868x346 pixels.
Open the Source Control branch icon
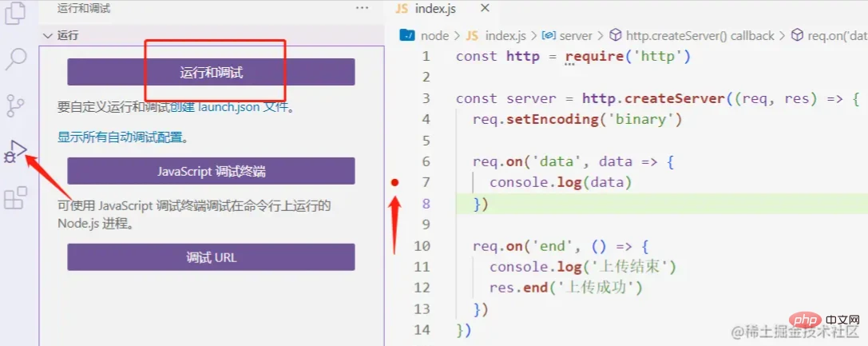(15, 105)
